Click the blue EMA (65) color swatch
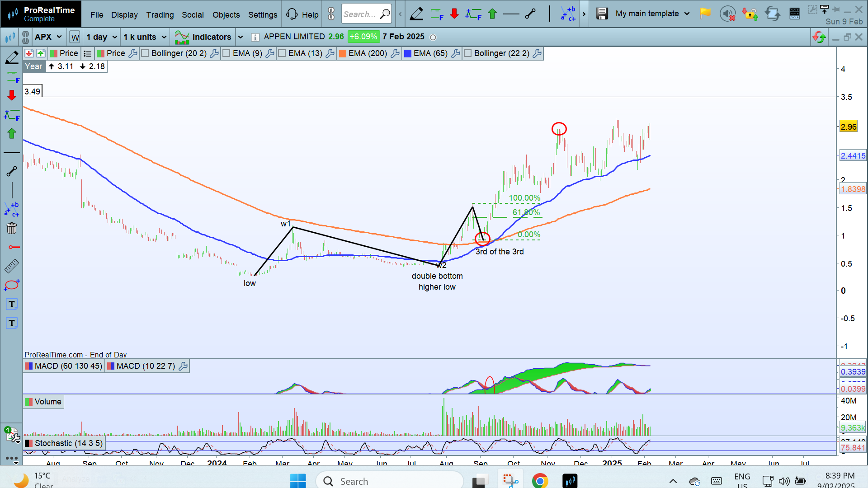Viewport: 868px width, 488px height. (x=408, y=53)
